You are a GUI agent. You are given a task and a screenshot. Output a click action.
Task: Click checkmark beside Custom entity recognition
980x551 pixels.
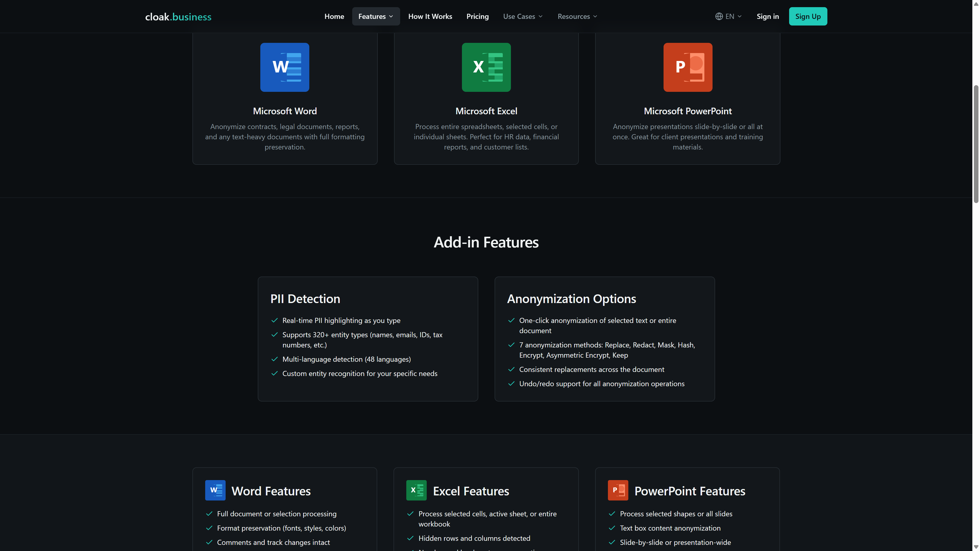[x=274, y=373]
